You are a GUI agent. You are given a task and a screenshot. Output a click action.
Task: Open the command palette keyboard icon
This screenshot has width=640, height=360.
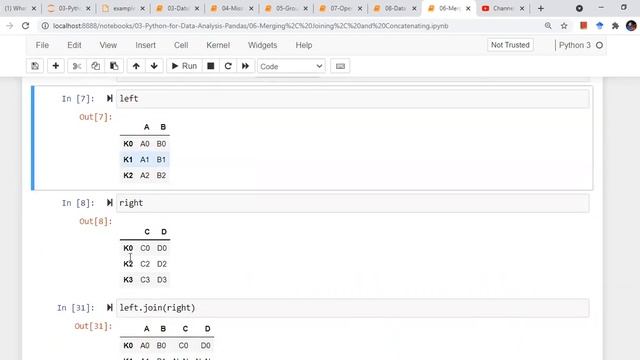coord(340,66)
